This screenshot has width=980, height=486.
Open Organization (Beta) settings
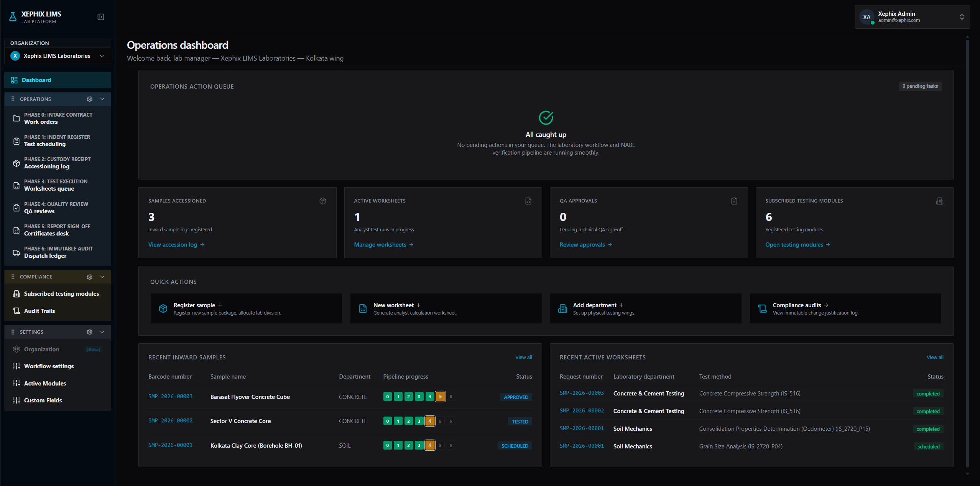[x=58, y=349]
